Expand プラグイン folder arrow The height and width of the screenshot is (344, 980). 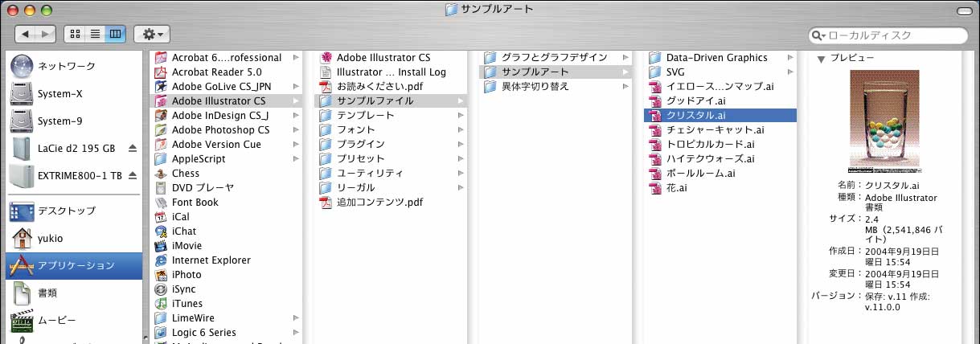[461, 145]
